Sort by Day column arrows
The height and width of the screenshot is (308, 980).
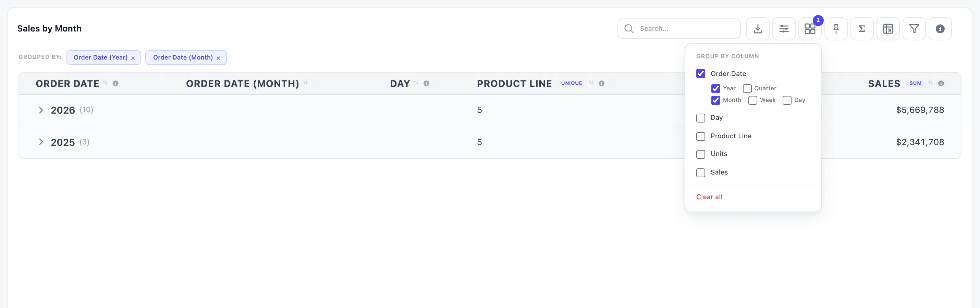coord(416,83)
